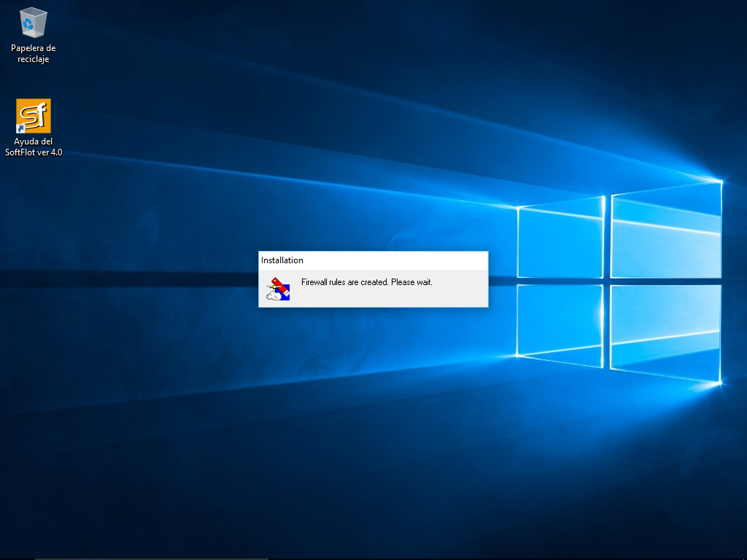
Task: Click empty desktop below the SoftFlot shortcut
Action: [34, 219]
